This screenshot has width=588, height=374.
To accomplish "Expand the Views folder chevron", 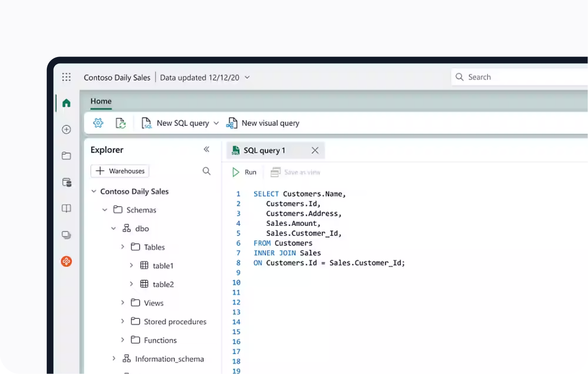I will [123, 302].
